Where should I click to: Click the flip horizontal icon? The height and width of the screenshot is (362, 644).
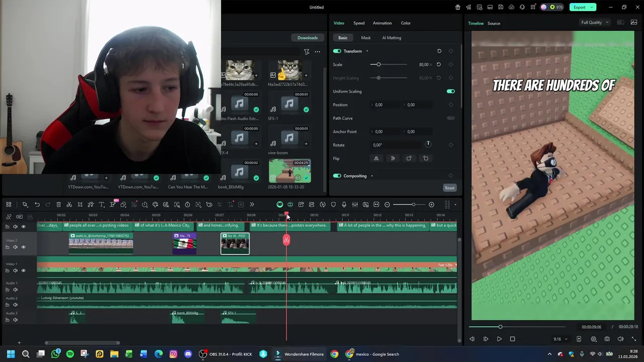(x=376, y=158)
